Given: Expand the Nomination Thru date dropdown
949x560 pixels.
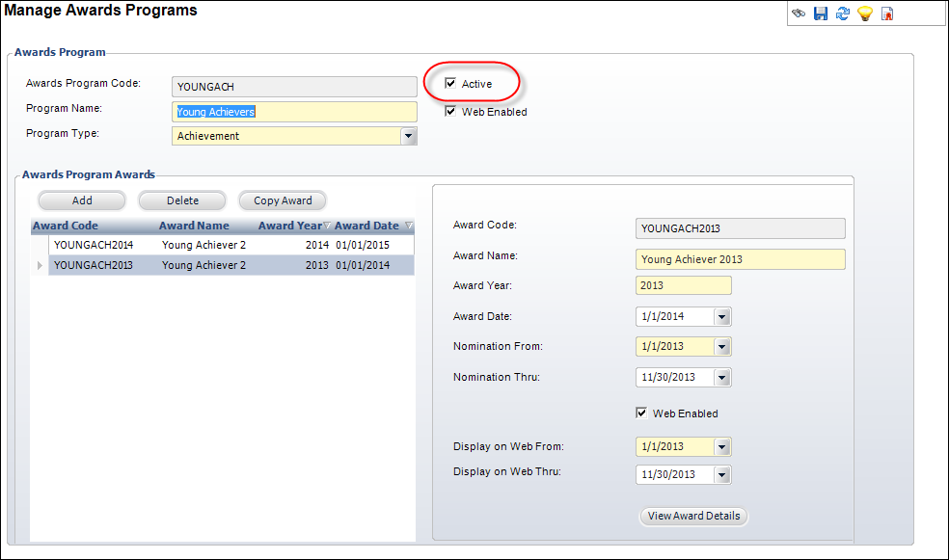Looking at the screenshot, I should [x=722, y=378].
